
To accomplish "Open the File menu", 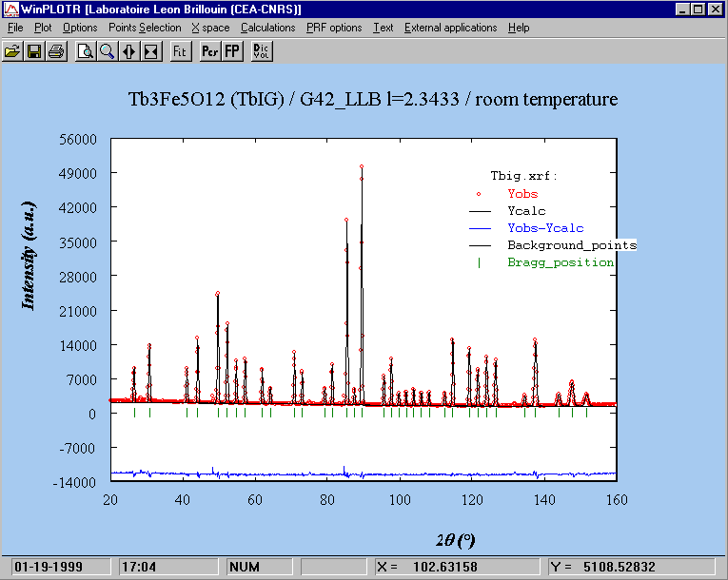I will click(x=15, y=28).
